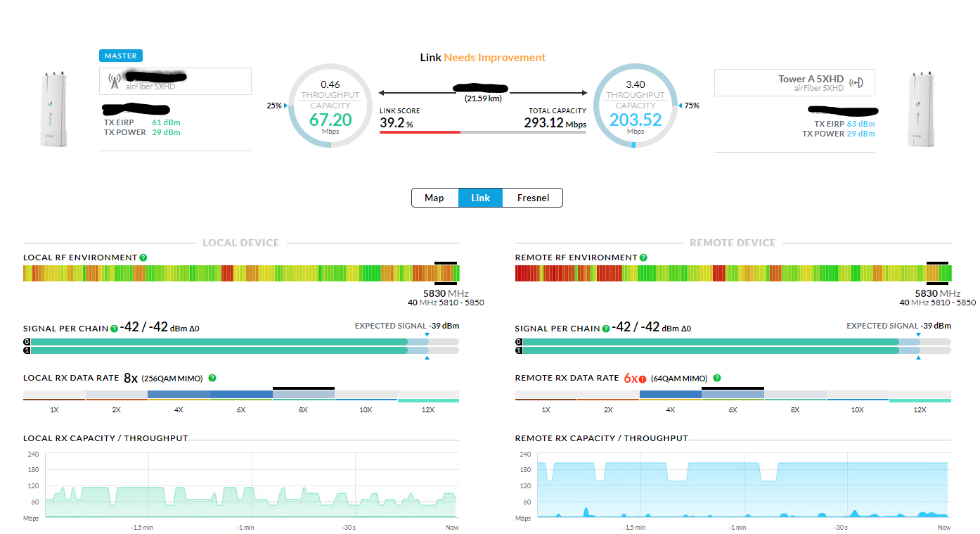Click the Local RX Data Rate help icon
Viewport: 980px width, 534px height.
pyautogui.click(x=212, y=379)
